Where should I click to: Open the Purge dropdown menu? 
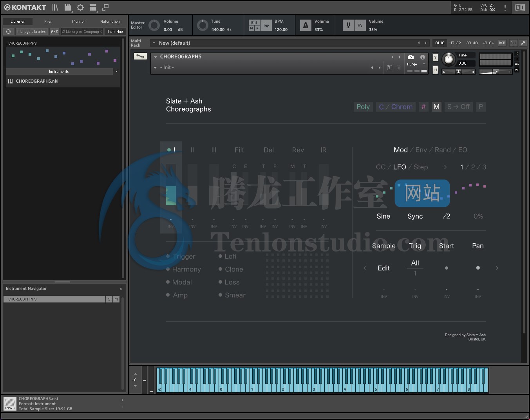click(416, 64)
